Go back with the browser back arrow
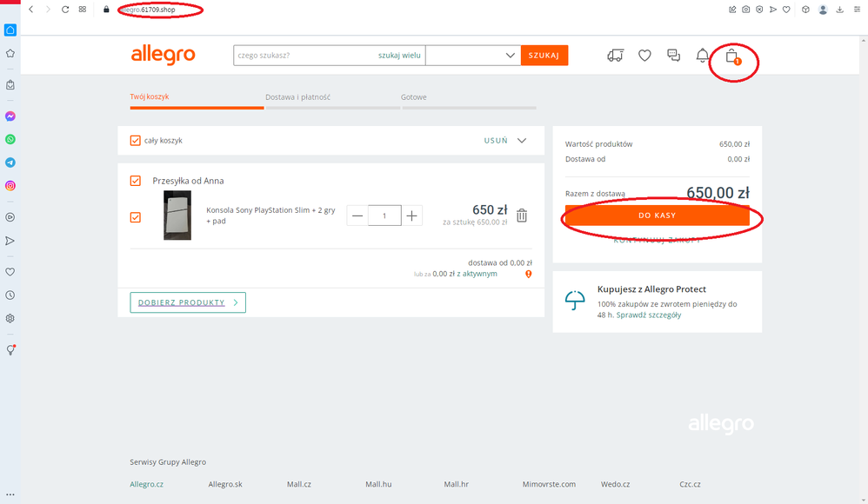The height and width of the screenshot is (504, 868). coord(31,10)
